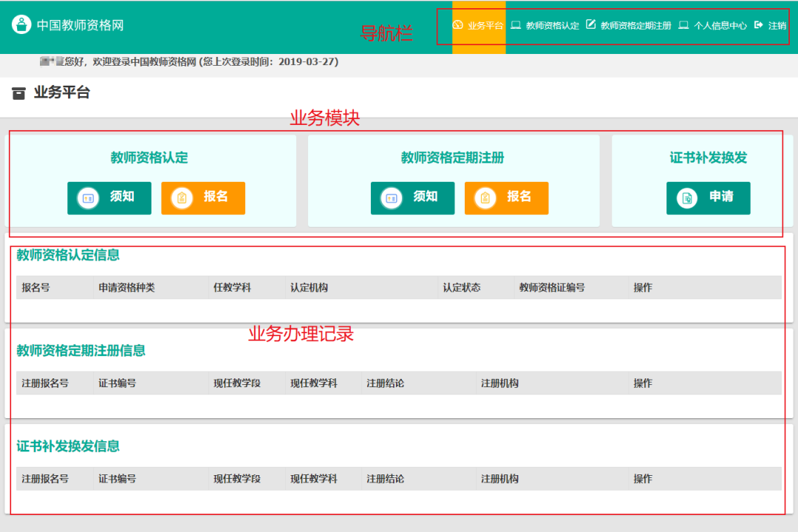
Task: Click the 报名 button under 教师资格定期注册
Action: point(506,197)
